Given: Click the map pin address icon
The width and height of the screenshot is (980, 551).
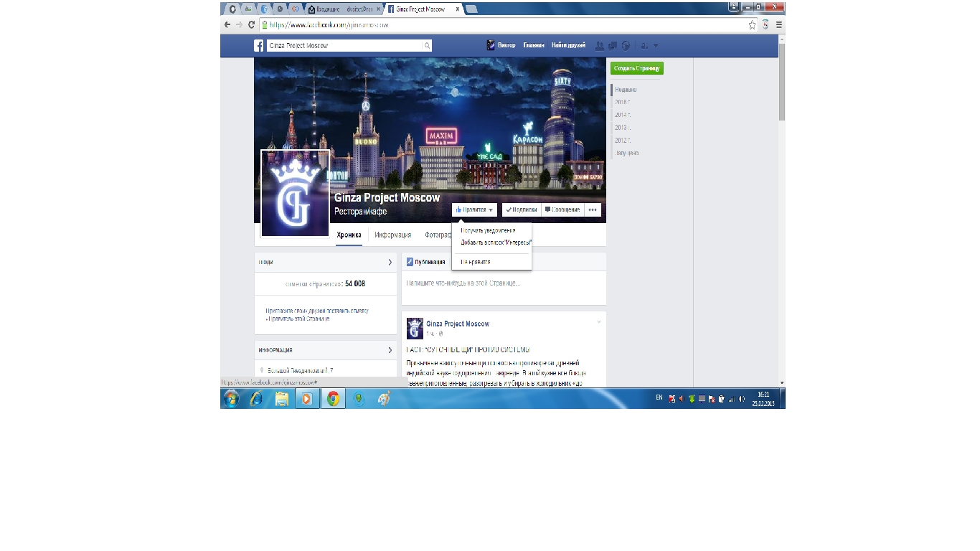Looking at the screenshot, I should click(263, 370).
